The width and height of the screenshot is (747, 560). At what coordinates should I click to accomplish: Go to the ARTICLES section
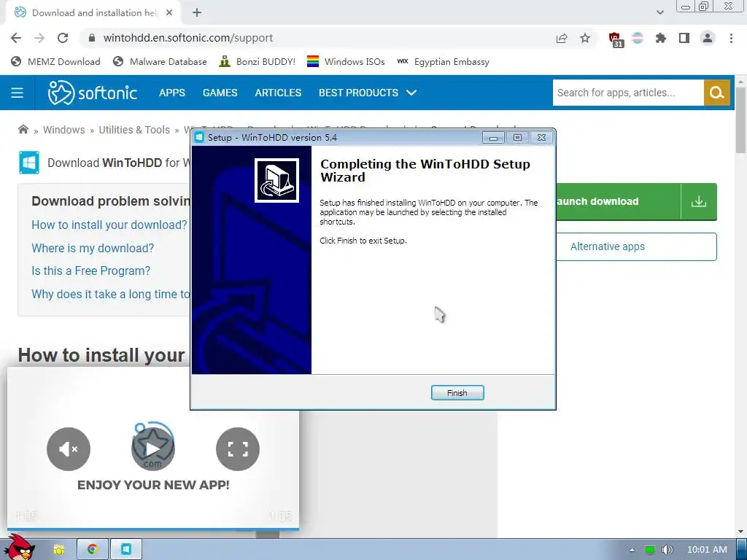[x=278, y=93]
